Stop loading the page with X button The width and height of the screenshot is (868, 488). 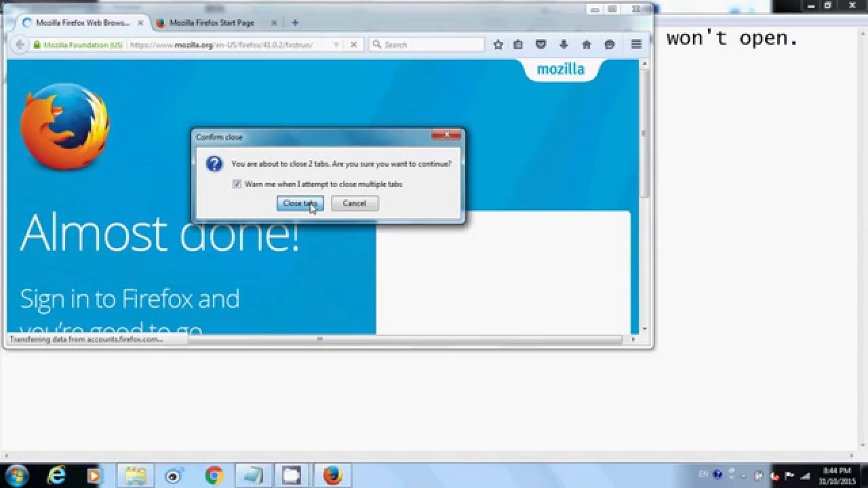click(x=353, y=45)
